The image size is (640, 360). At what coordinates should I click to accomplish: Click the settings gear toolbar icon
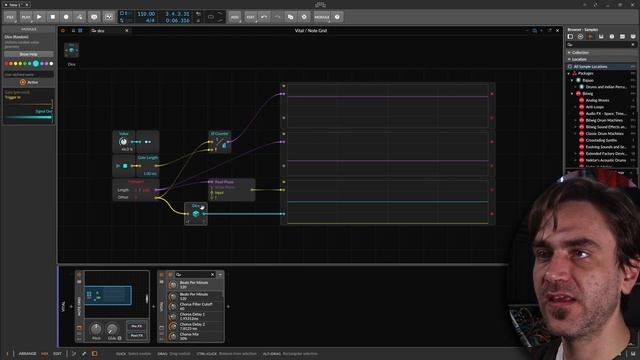coord(304,17)
